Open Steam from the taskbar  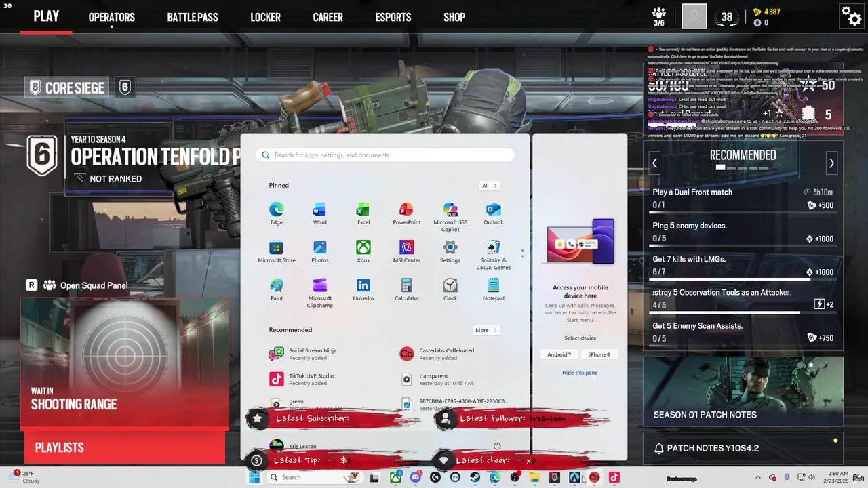tap(475, 477)
